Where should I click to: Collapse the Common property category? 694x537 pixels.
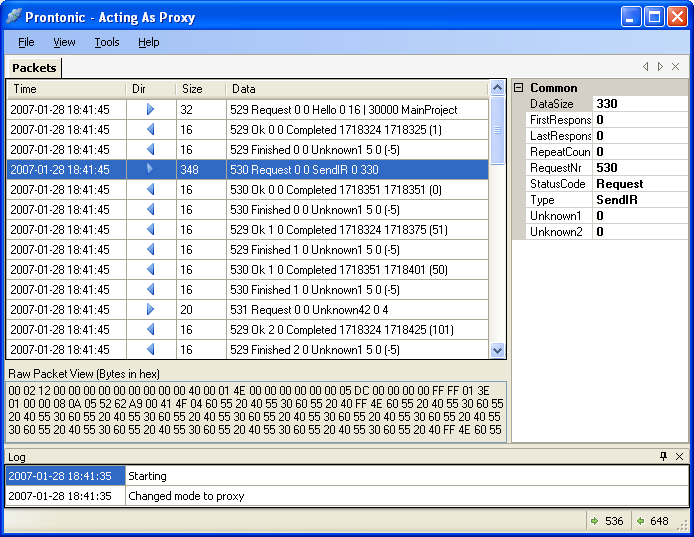click(x=519, y=88)
